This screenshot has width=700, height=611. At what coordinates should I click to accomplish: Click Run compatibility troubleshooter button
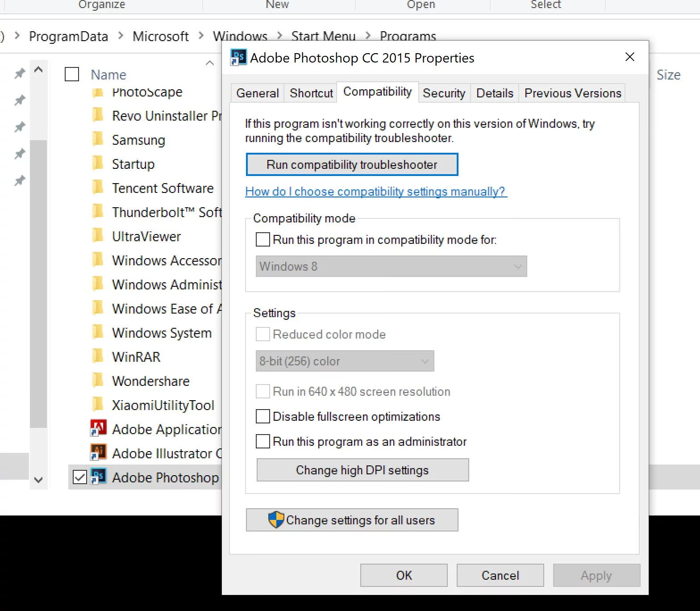tap(352, 164)
